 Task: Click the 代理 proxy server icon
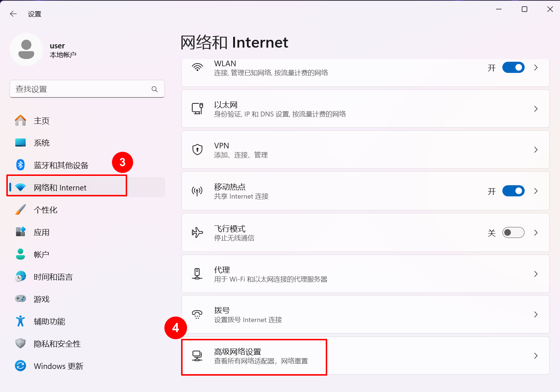(x=197, y=274)
